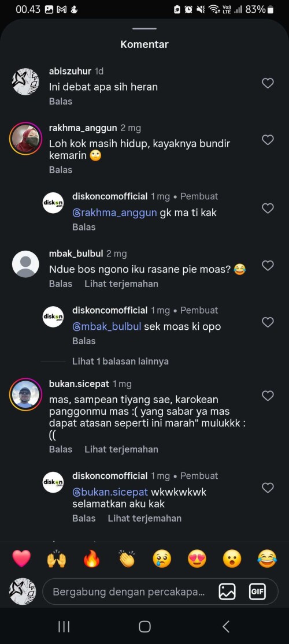Pick the crying face emoji
The height and width of the screenshot is (644, 289).
pyautogui.click(x=162, y=559)
